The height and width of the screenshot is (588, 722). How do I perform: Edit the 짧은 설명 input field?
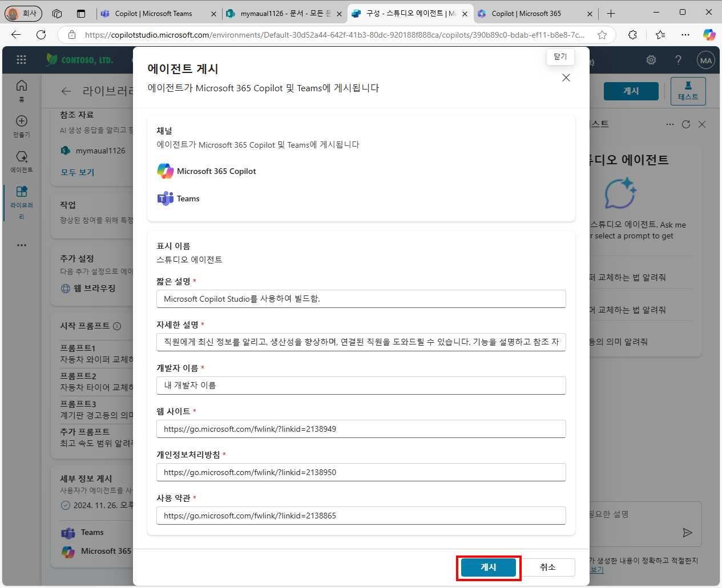click(361, 299)
